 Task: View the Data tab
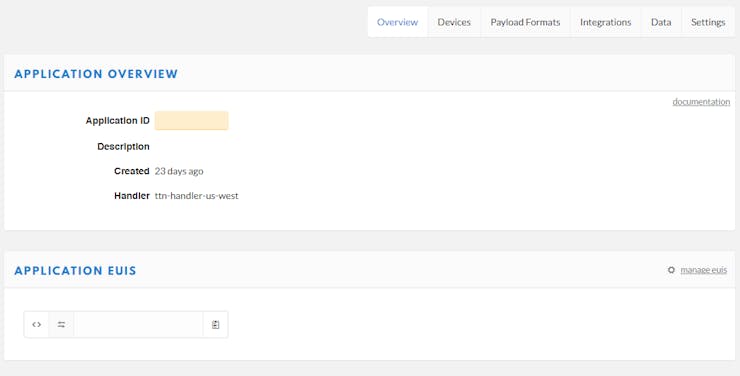661,22
